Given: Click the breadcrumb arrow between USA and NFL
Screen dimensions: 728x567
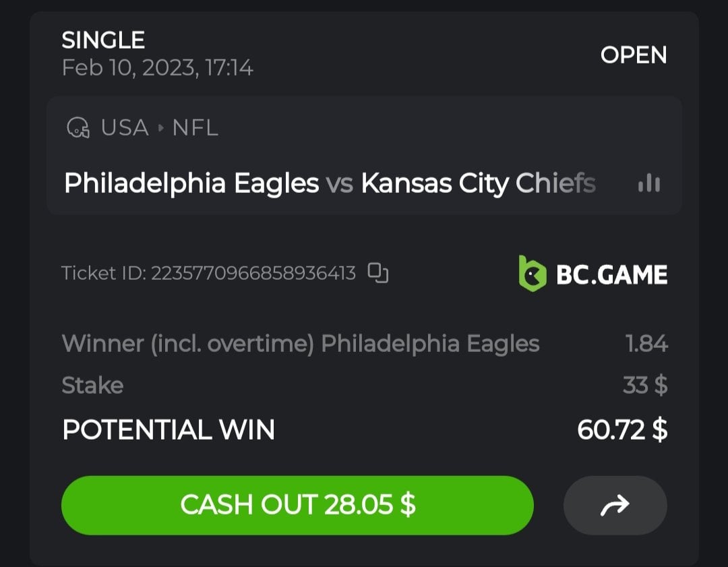Looking at the screenshot, I should click(160, 127).
